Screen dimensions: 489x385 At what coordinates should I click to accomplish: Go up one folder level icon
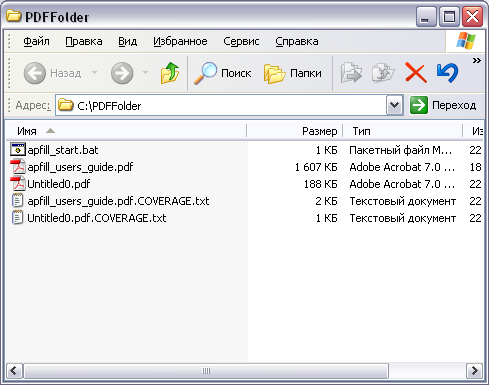[x=170, y=73]
